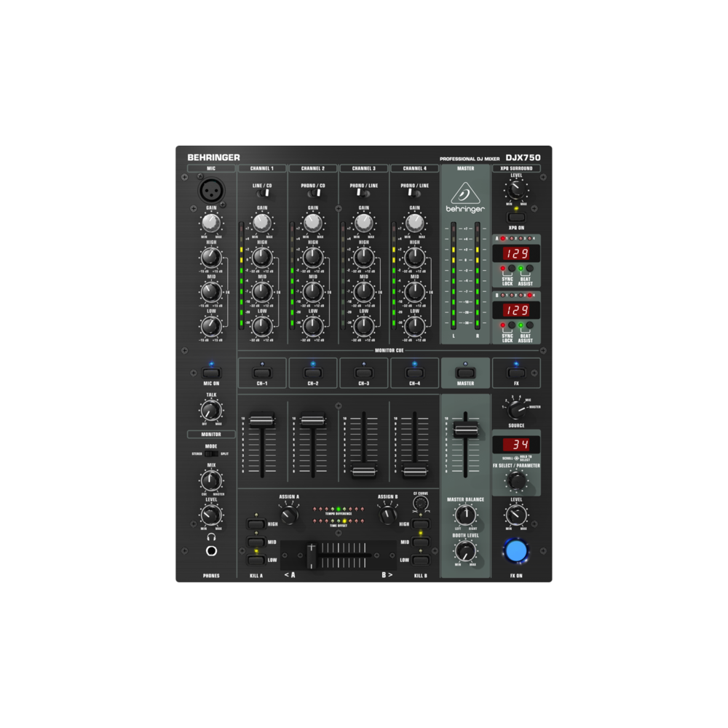Click the Channel 1 GAIN knob

[262, 223]
